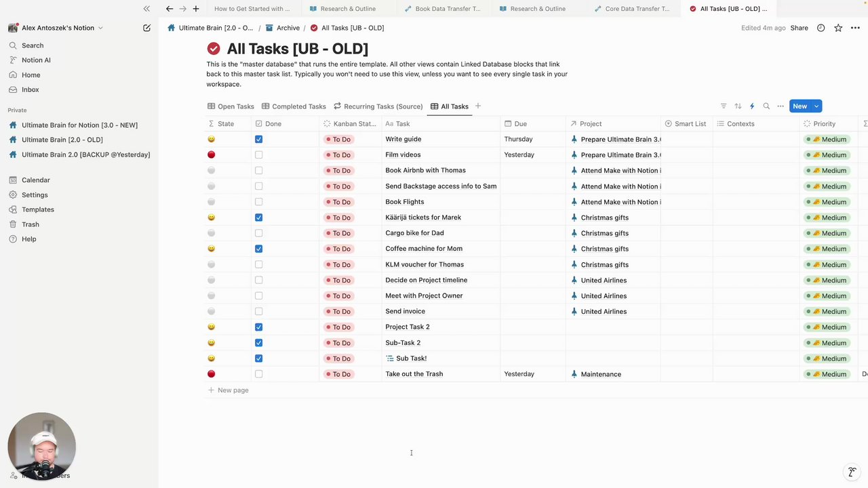View page updates clock icon
868x488 pixels.
coord(821,28)
